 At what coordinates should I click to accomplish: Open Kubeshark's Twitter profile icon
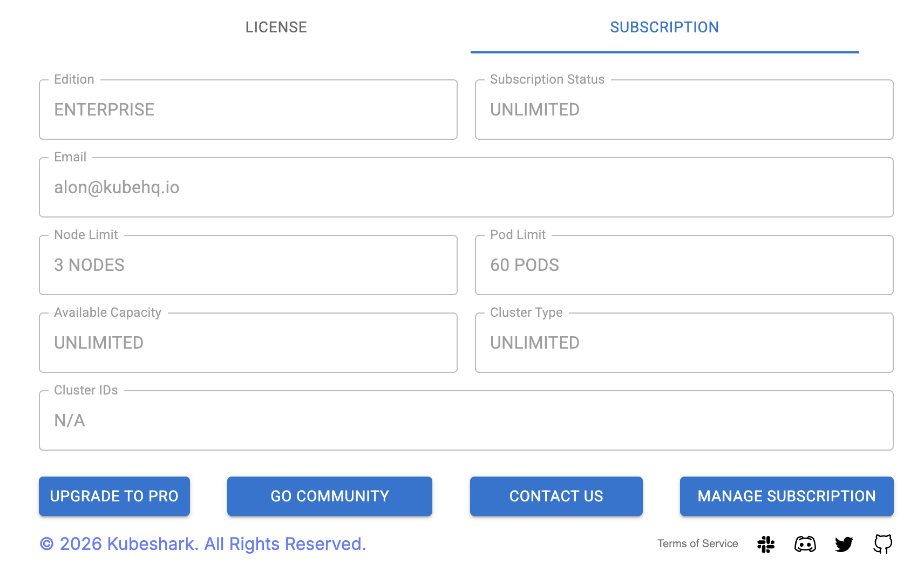click(x=844, y=544)
